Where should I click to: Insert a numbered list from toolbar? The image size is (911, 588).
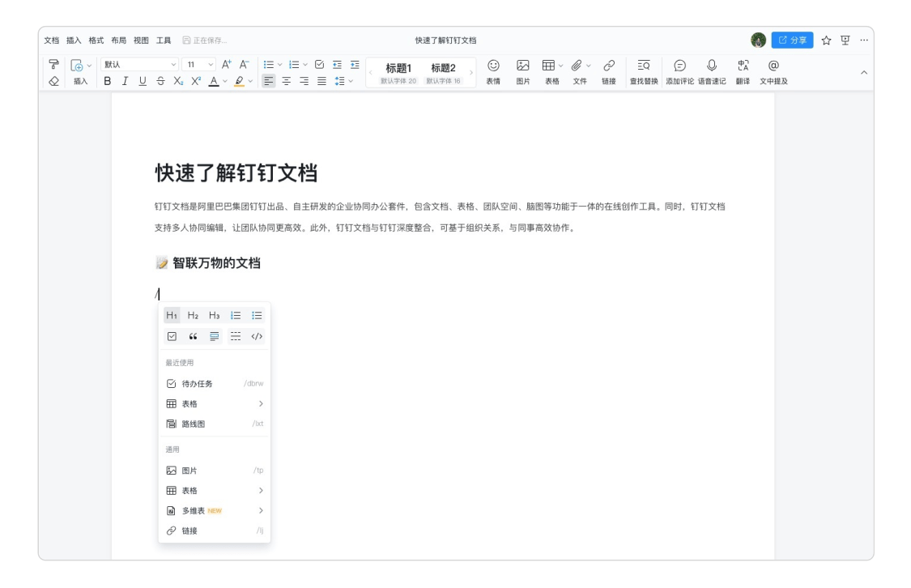(294, 65)
